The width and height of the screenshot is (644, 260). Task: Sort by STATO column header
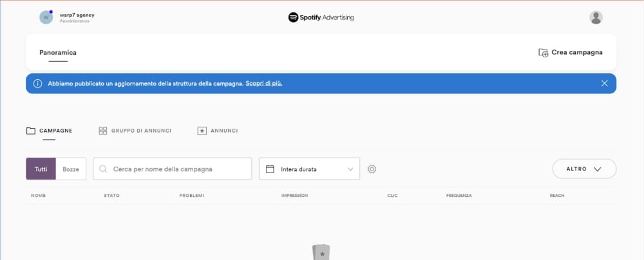[111, 196]
